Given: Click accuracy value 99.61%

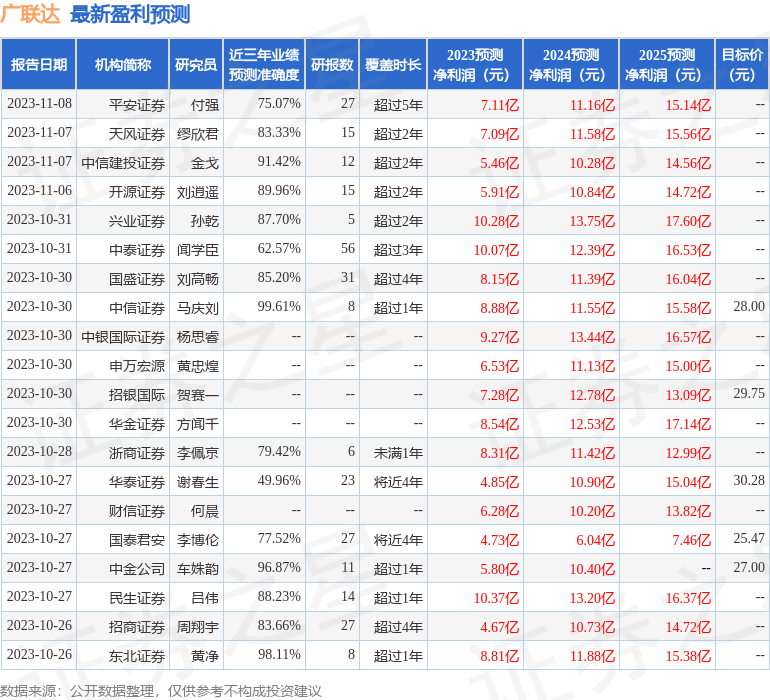Looking at the screenshot, I should pos(279,306).
